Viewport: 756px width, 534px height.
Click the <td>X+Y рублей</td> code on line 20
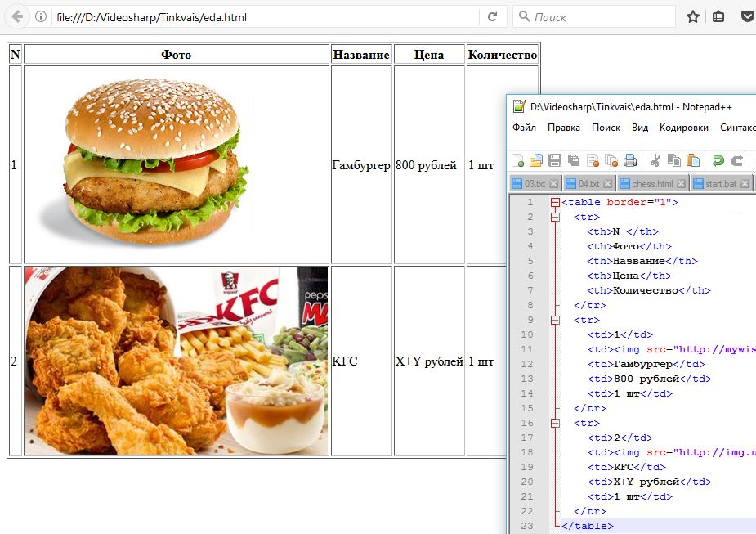tap(650, 482)
